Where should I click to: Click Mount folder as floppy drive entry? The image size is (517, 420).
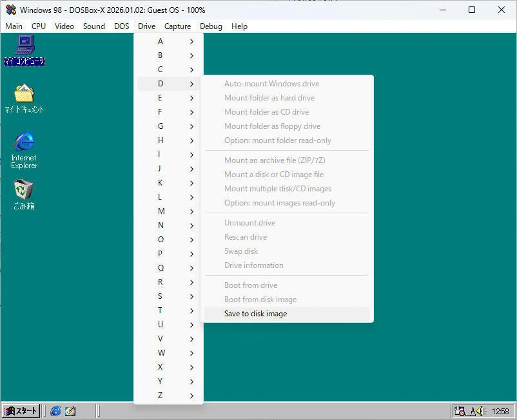287,126
